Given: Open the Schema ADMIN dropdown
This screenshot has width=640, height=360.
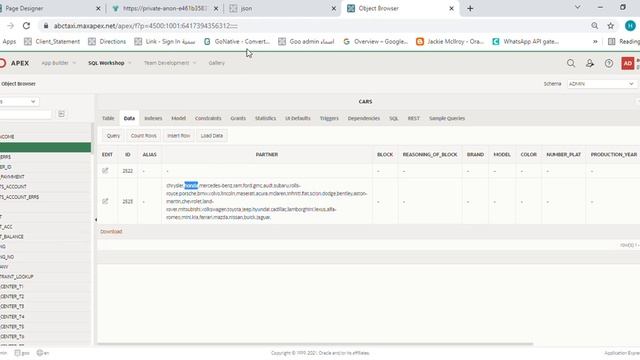Looking at the screenshot, I should [x=602, y=84].
